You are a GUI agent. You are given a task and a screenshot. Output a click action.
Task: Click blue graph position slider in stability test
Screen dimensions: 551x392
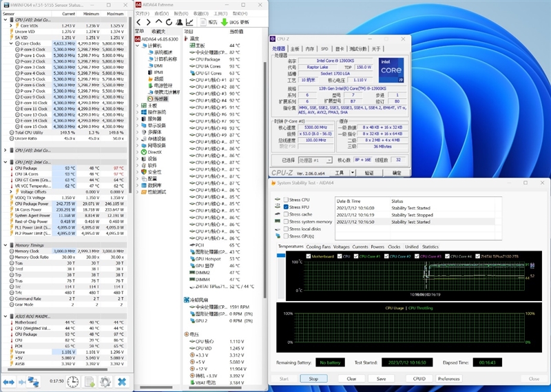click(281, 255)
